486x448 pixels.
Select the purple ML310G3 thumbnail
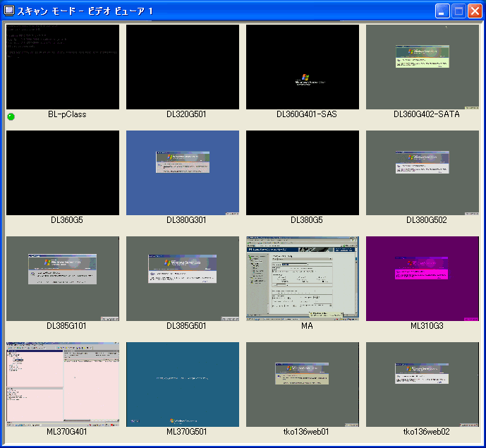(x=423, y=279)
